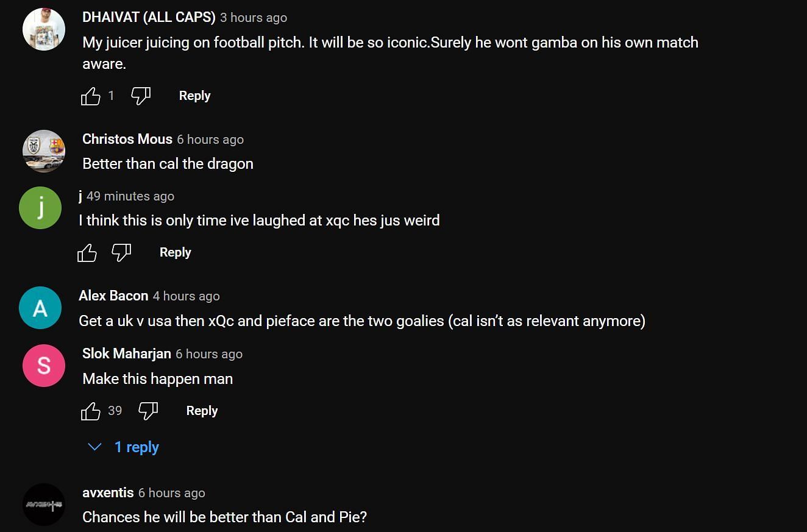
Task: Reply to Slok Maharjan's comment
Action: [x=202, y=411]
